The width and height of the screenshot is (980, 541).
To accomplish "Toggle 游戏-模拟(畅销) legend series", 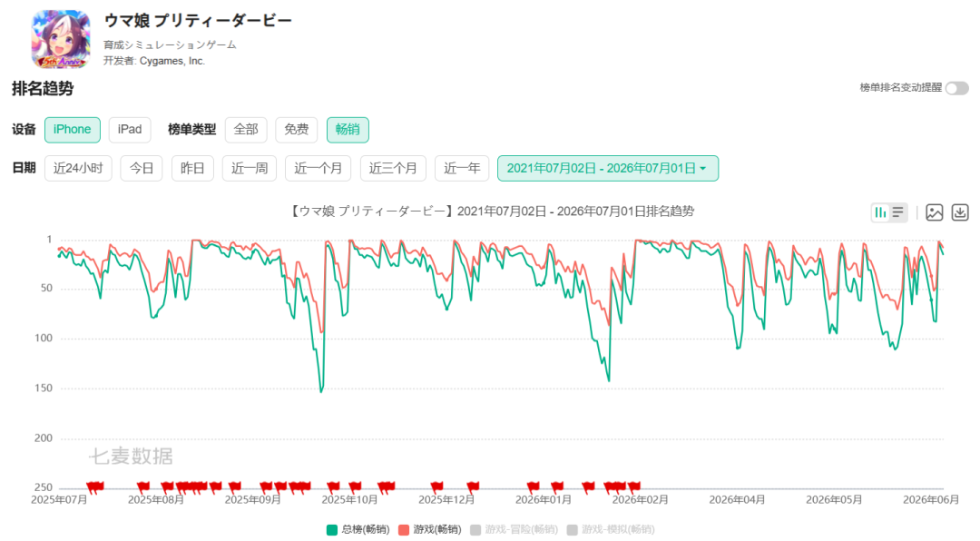I will (x=611, y=530).
